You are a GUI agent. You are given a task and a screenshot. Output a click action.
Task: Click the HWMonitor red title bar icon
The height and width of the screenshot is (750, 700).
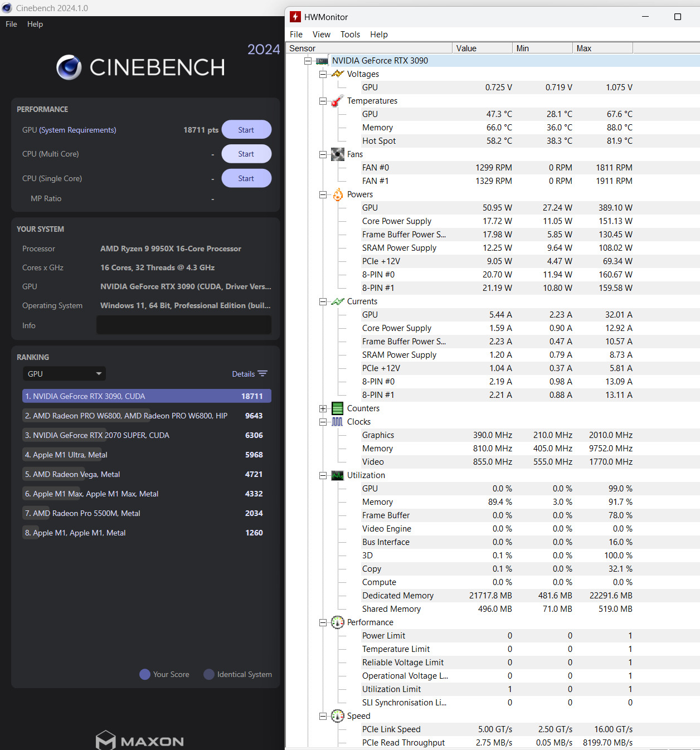click(295, 17)
